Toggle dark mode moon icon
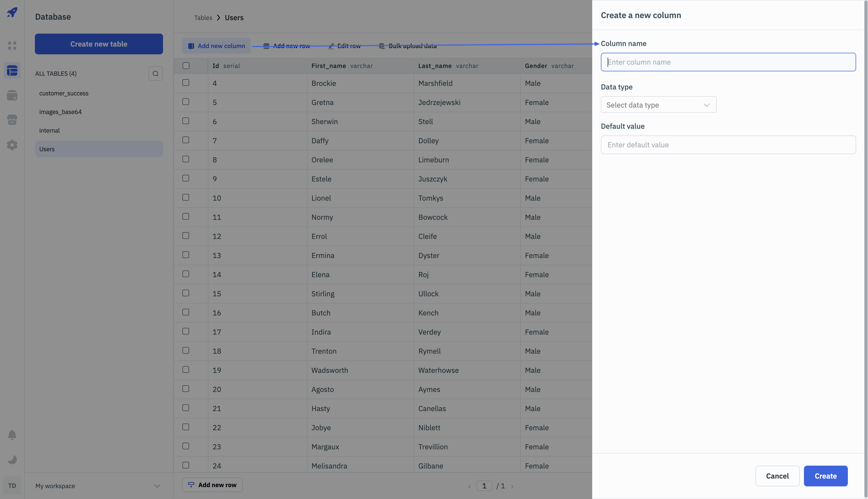This screenshot has height=499, width=868. [x=12, y=459]
